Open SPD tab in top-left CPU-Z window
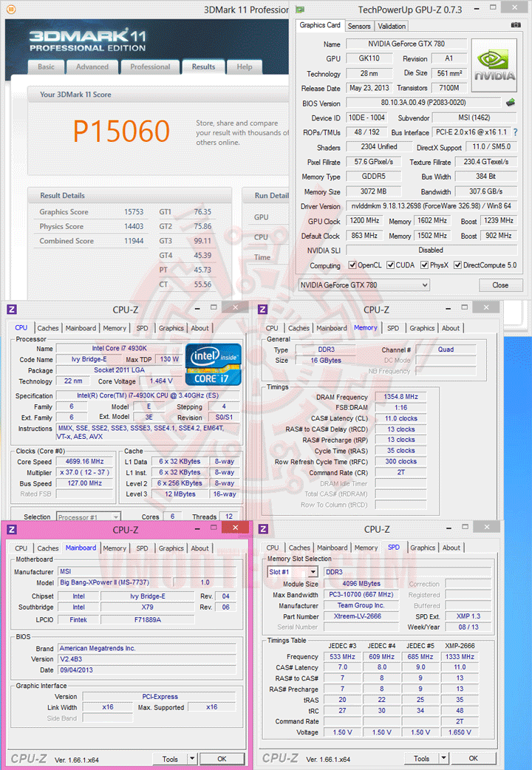 coord(142,328)
